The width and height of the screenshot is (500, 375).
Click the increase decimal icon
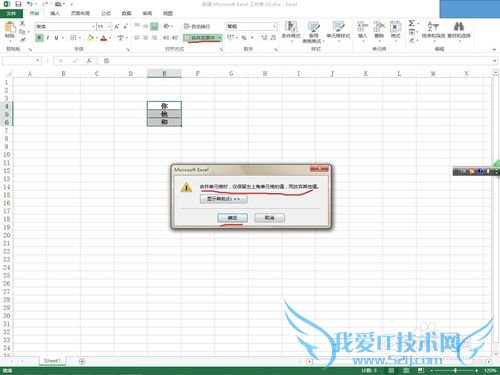(x=264, y=38)
